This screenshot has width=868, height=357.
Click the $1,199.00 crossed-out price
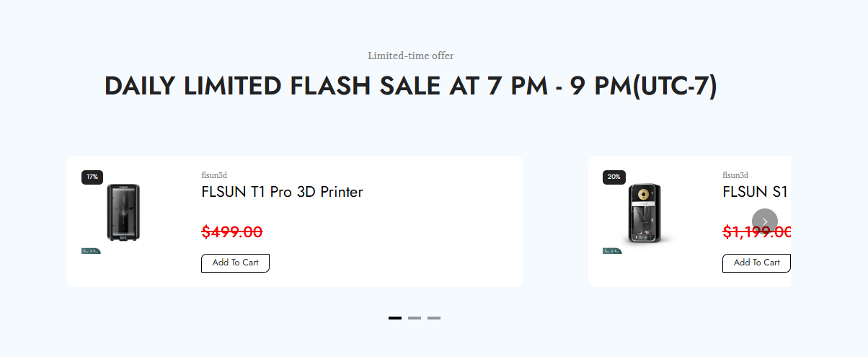coord(757,232)
